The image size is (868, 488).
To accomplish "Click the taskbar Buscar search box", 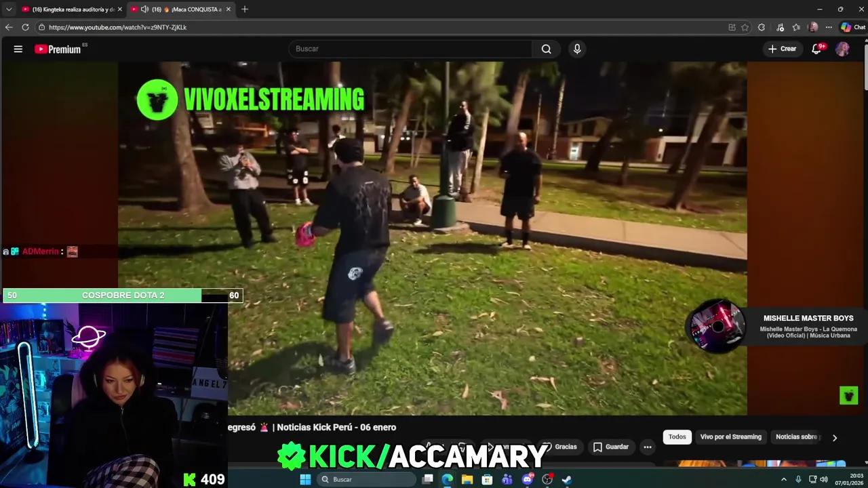I will (x=366, y=479).
